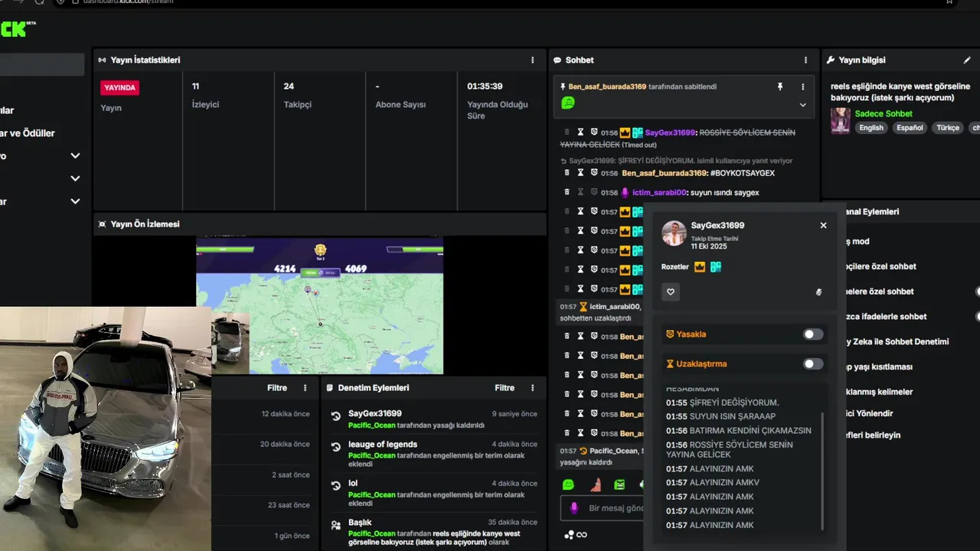
Task: Select the English language tag
Action: point(871,128)
